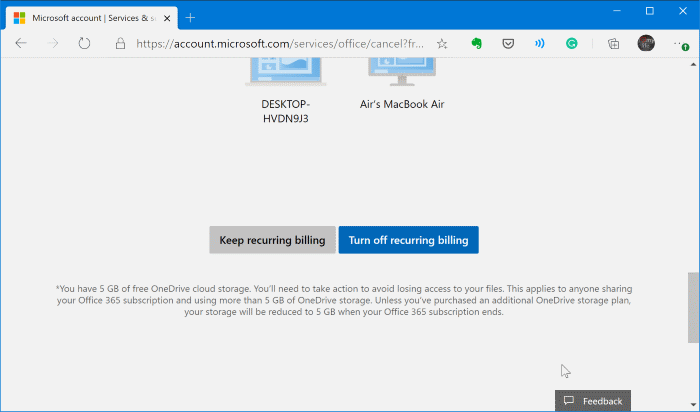The height and width of the screenshot is (412, 700).
Task: Open the Grammarly extension
Action: [571, 43]
